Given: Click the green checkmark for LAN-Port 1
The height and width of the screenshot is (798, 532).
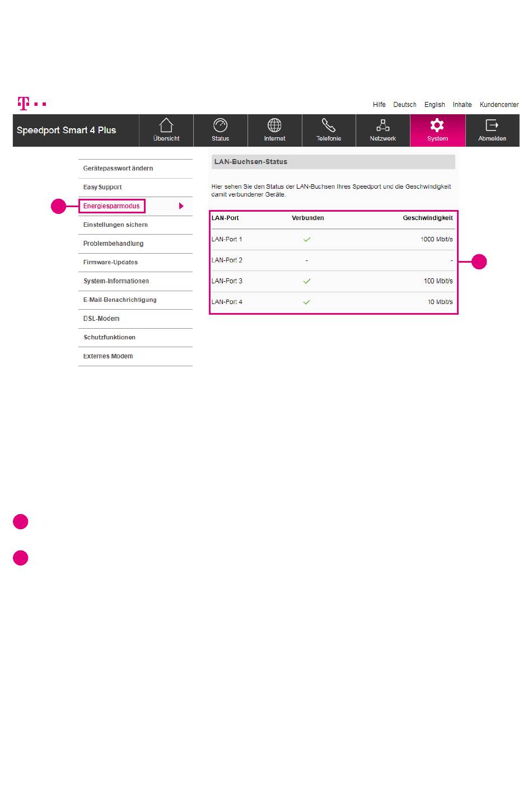Looking at the screenshot, I should pos(307,239).
